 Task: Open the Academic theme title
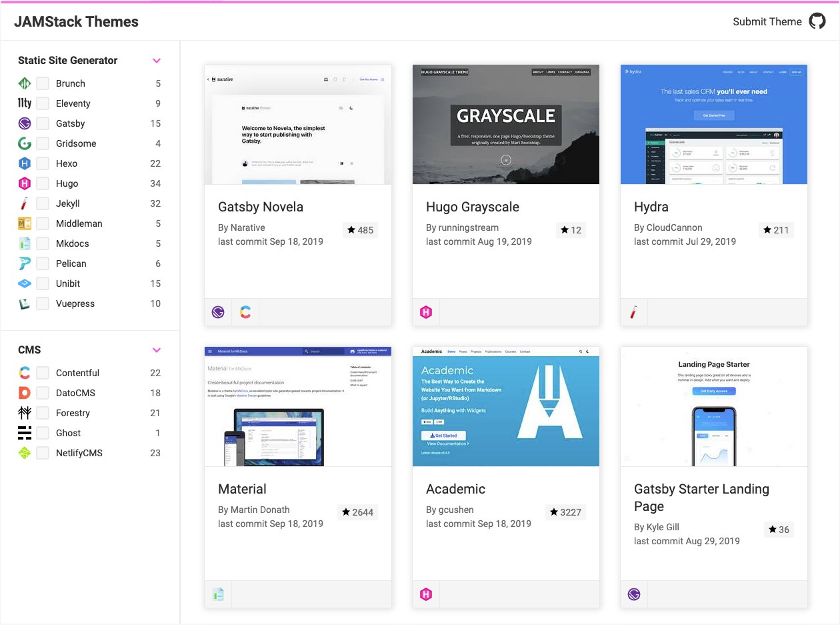click(x=456, y=489)
